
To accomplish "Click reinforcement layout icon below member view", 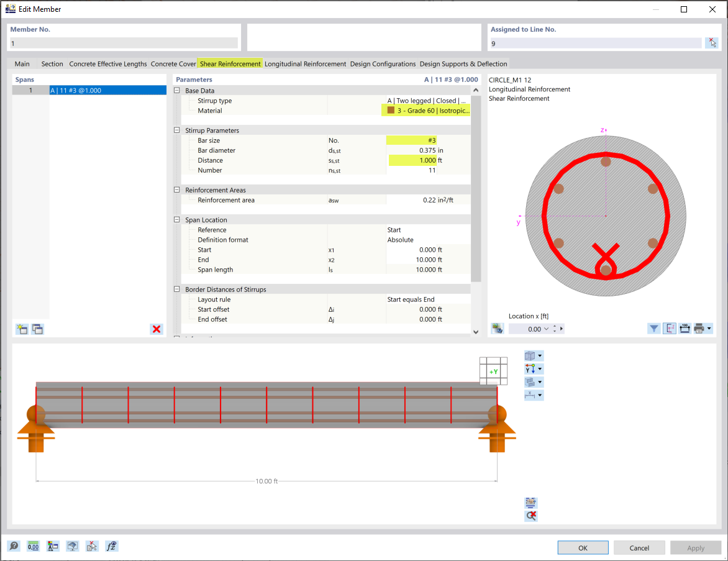I will tap(531, 503).
